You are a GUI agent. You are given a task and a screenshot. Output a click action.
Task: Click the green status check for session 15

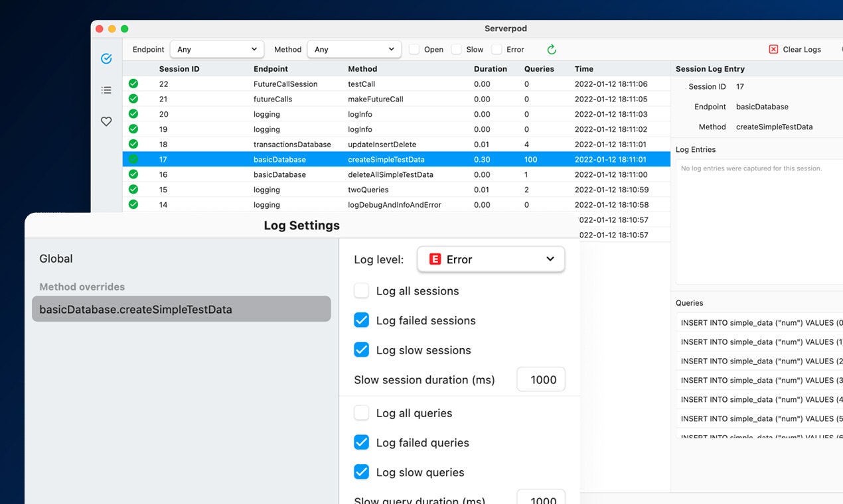click(133, 189)
